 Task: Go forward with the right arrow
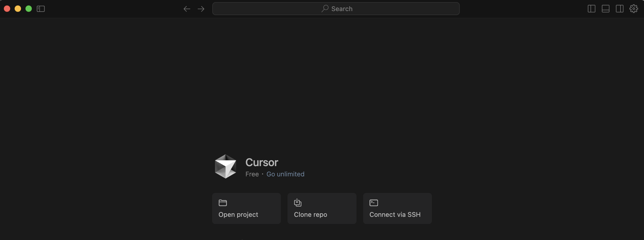coord(201,9)
